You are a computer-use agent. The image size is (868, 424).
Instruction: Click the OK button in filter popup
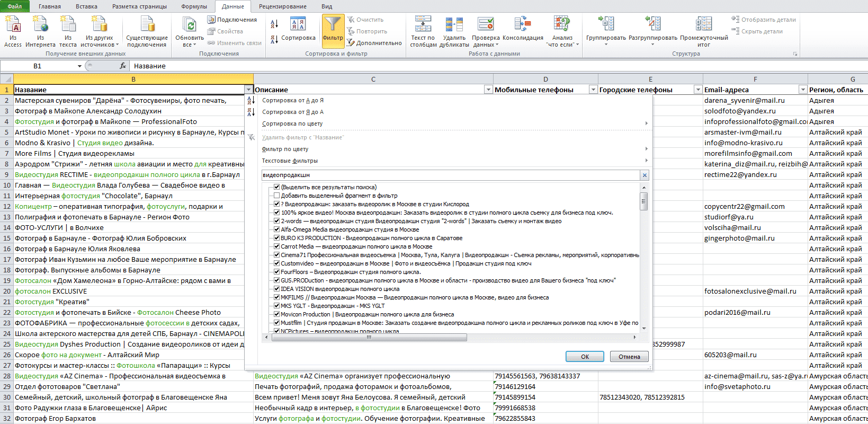(x=585, y=357)
